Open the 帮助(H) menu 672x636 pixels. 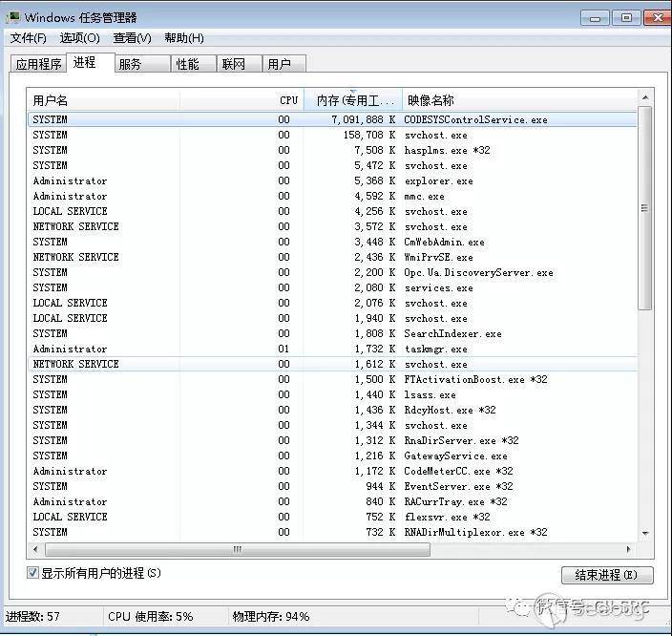(x=184, y=38)
